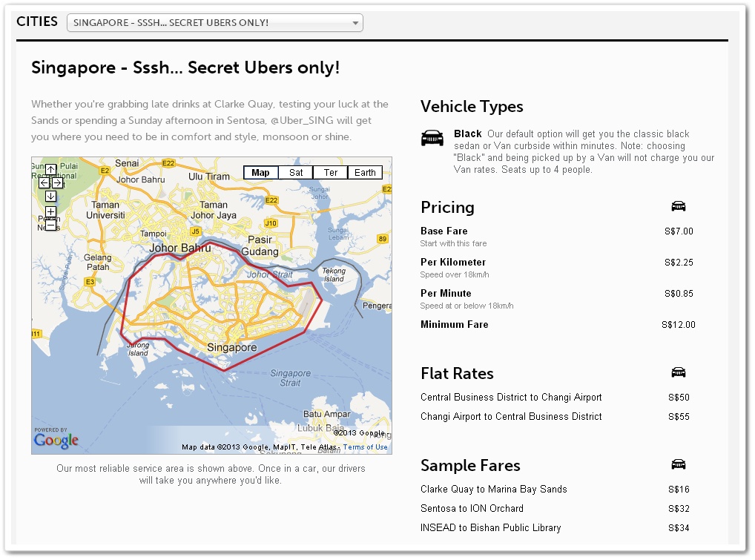
Task: Click Speed over 18km/h note
Action: pyautogui.click(x=455, y=274)
